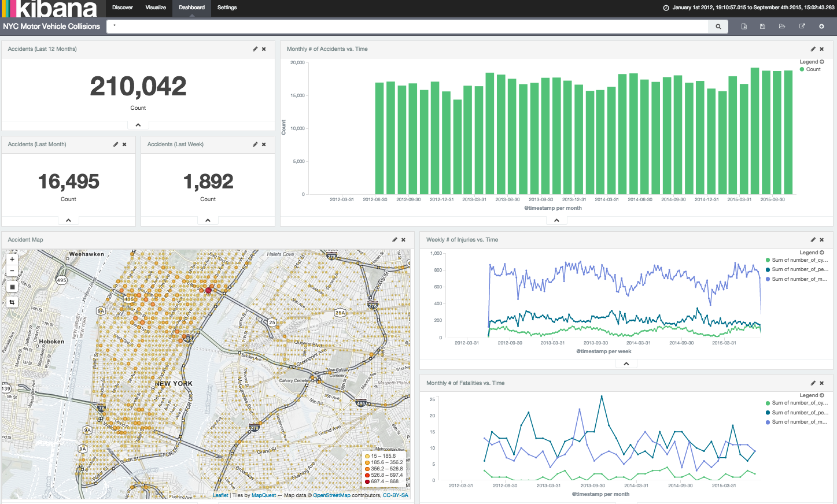This screenshot has height=504, width=837.
Task: Click the Save Dashboard floppy disk icon
Action: [x=762, y=27]
